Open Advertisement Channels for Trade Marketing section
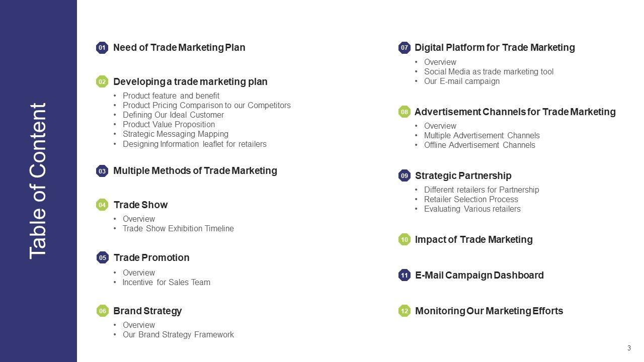The width and height of the screenshot is (644, 362). 515,112
